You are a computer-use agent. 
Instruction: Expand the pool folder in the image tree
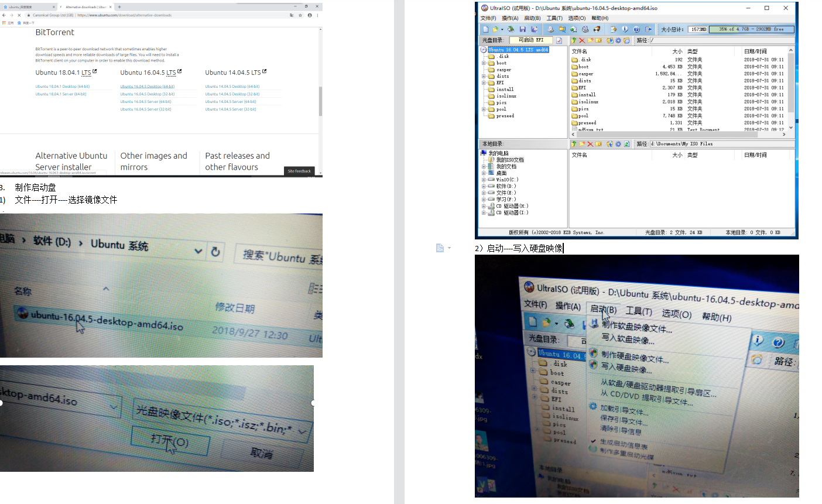point(484,109)
